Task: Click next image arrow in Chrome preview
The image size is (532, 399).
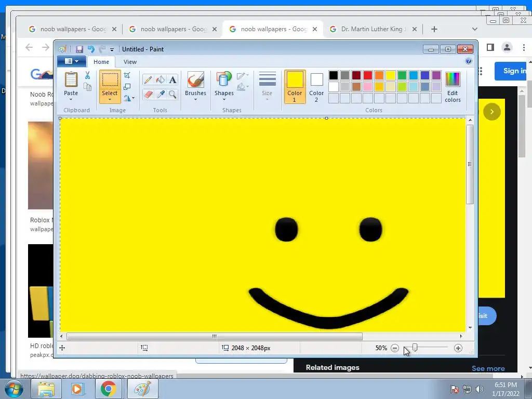Action: coord(491,112)
